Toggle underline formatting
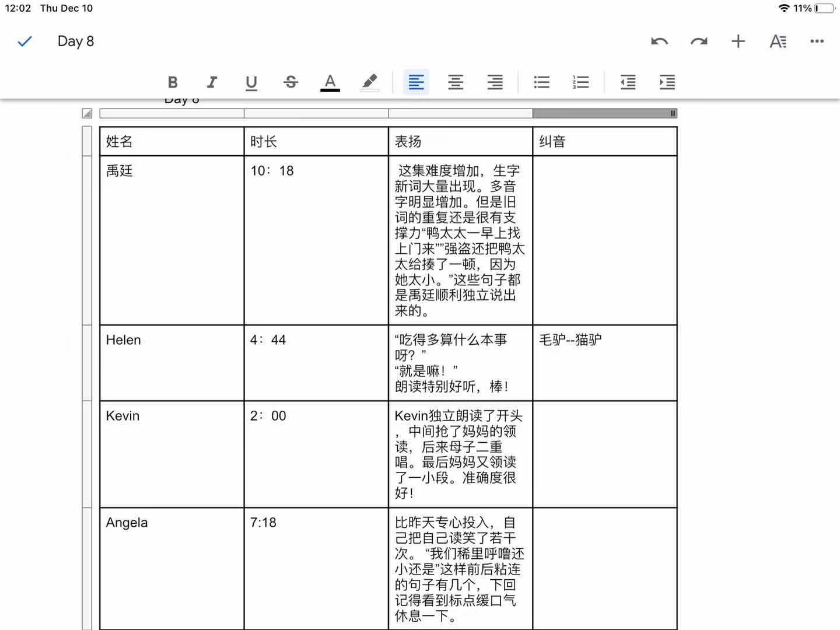840x630 pixels. click(251, 82)
